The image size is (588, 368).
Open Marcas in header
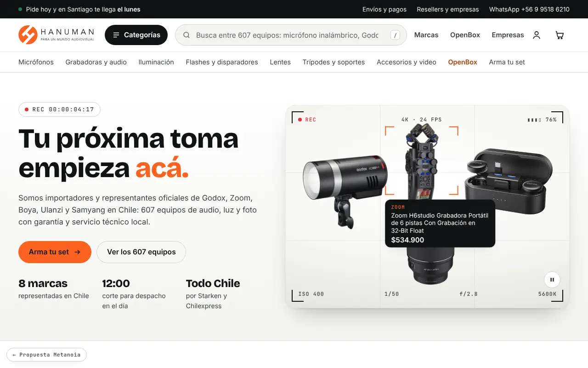point(426,35)
